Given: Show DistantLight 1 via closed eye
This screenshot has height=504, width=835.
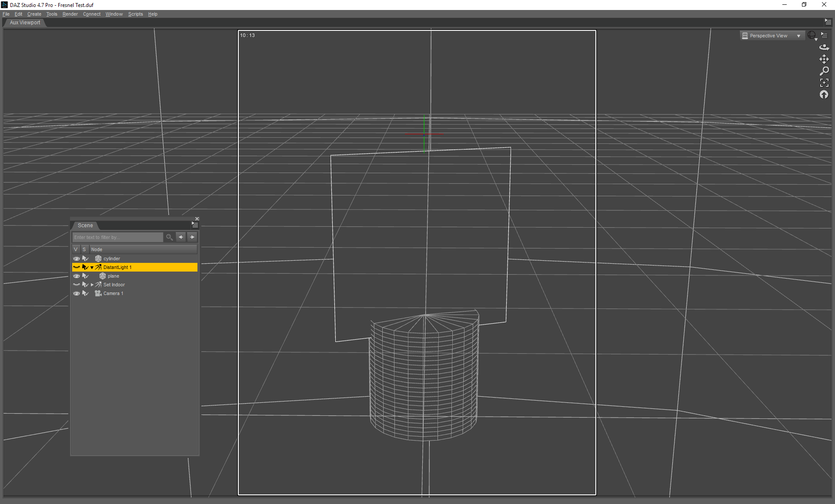Looking at the screenshot, I should (77, 267).
